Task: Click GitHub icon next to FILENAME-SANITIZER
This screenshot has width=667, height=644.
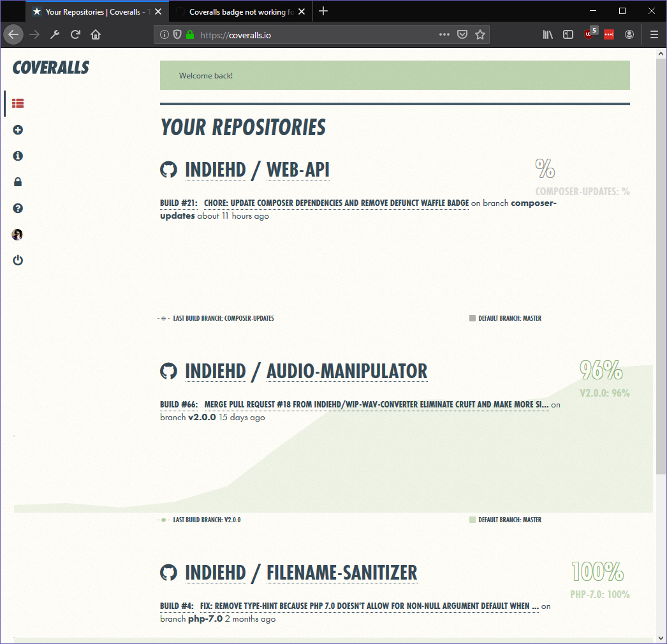Action: [x=168, y=573]
